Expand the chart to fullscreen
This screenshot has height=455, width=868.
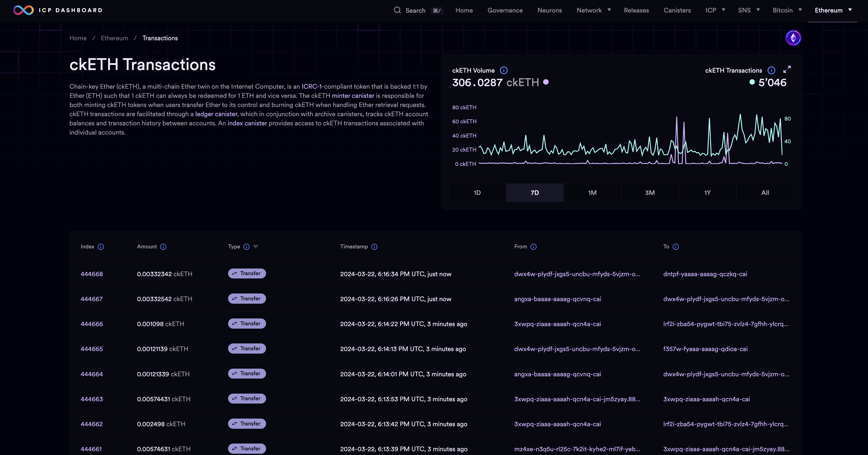point(787,70)
